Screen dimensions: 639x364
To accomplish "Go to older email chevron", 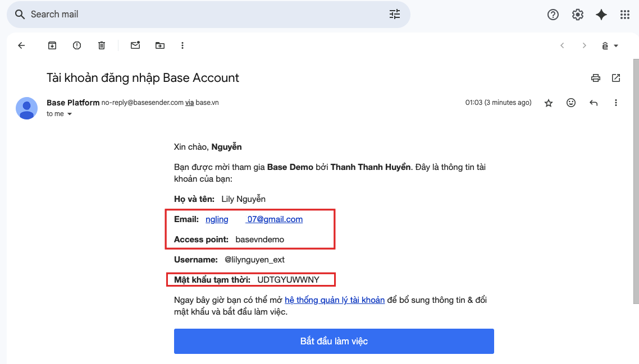I will 584,45.
